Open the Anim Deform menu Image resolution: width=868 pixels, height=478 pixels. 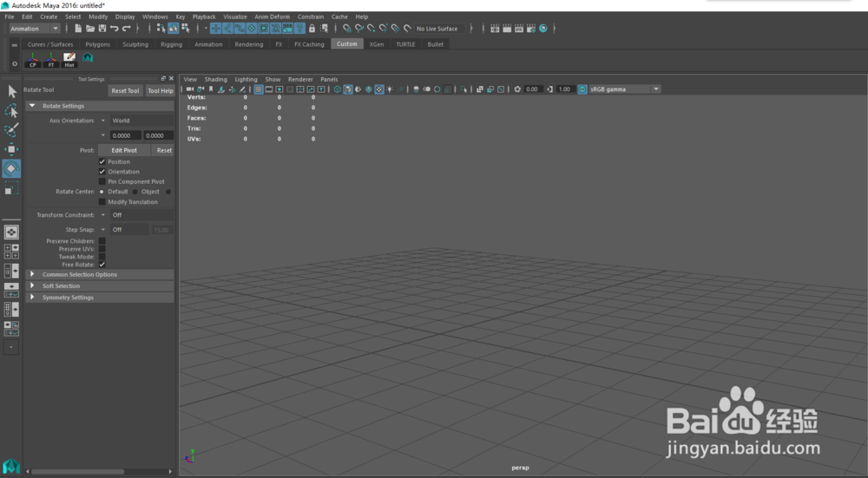pos(272,16)
